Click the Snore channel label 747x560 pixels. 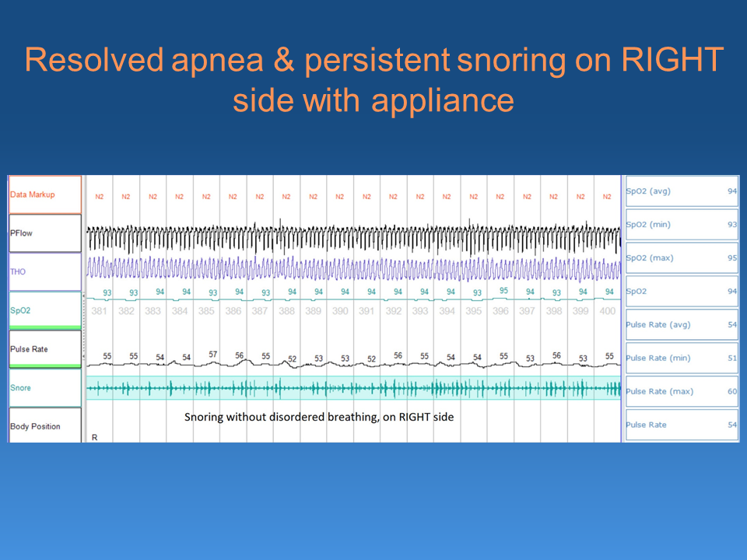(x=44, y=387)
